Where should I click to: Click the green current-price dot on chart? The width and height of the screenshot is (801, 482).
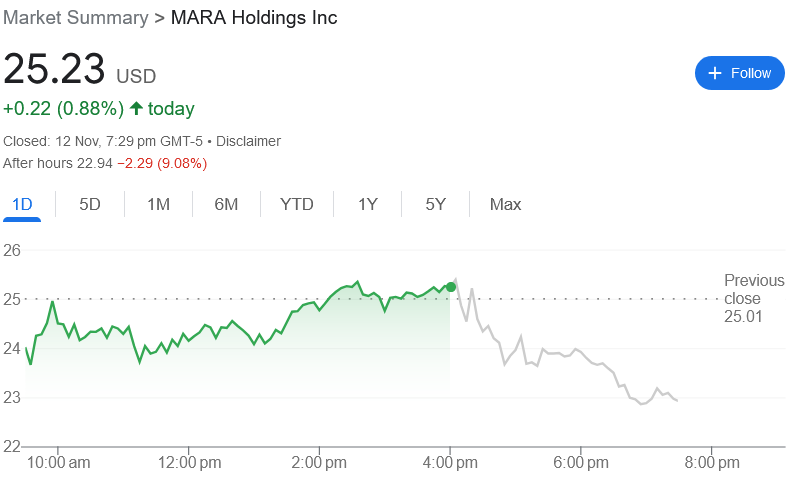tap(451, 287)
